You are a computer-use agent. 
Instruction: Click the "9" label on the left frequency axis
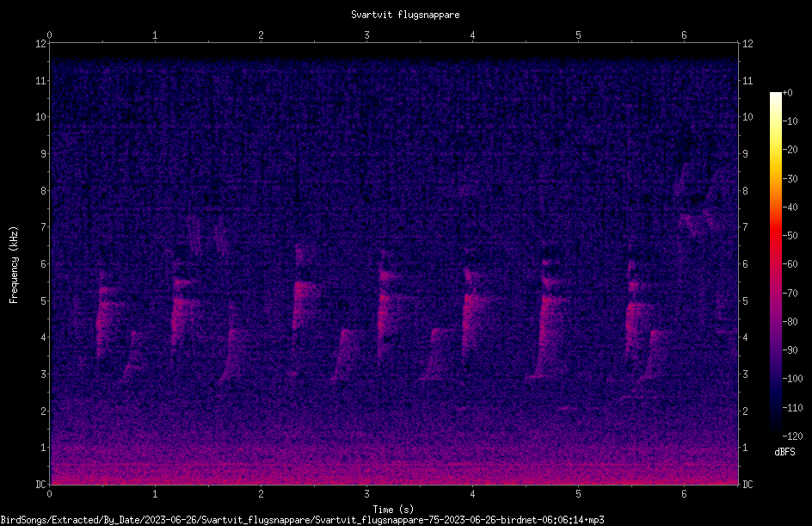(43, 154)
